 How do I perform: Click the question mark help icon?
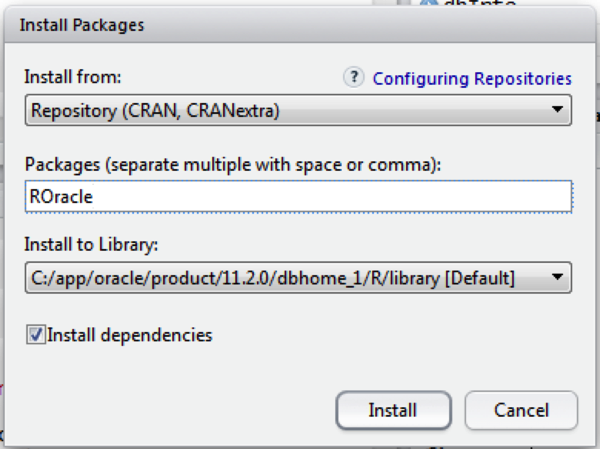tap(354, 77)
